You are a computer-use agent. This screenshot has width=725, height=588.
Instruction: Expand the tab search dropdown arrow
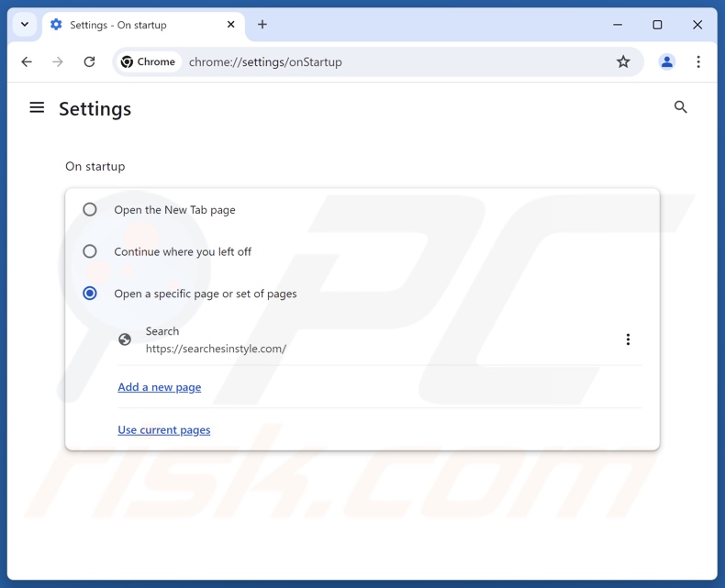[x=25, y=25]
